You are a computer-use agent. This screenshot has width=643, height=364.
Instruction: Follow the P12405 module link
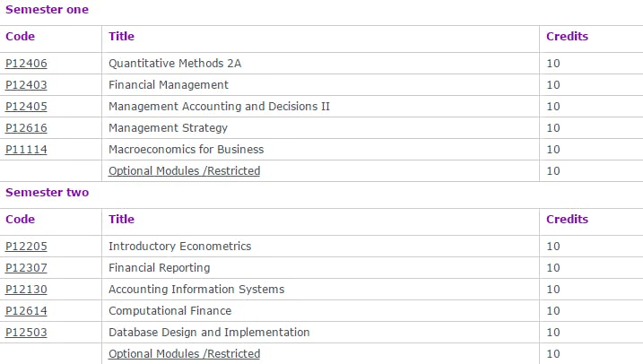[26, 107]
